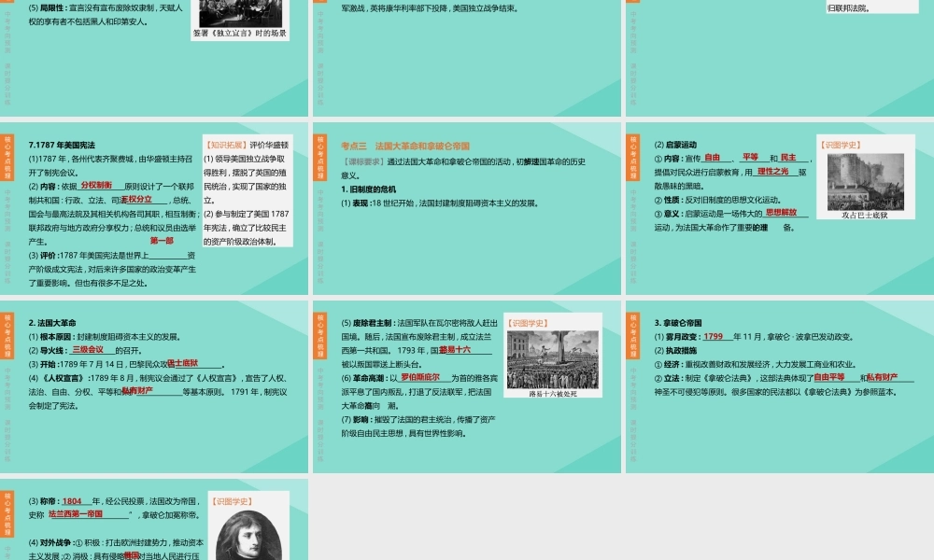934x560 pixels.
Task: Click 【识图学史】 label above the execution picture
Action: tap(528, 323)
